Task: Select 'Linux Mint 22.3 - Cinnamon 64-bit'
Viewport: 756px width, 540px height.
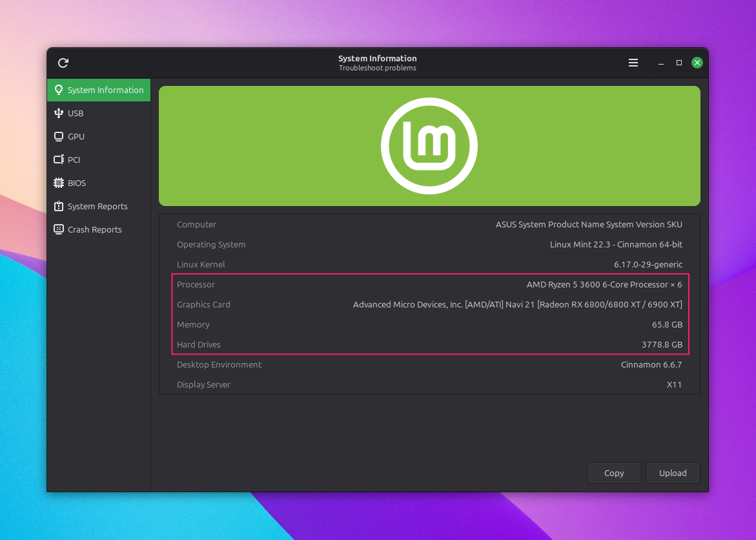Action: coord(616,245)
